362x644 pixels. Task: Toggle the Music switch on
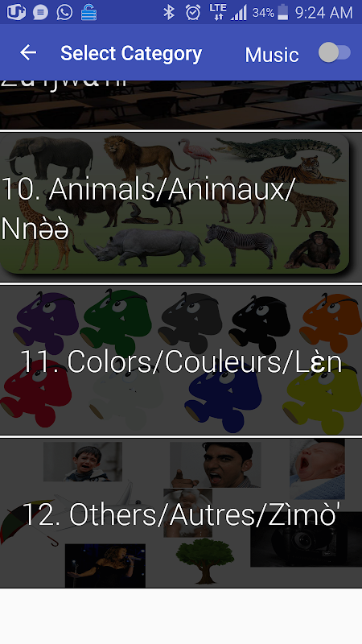(335, 52)
